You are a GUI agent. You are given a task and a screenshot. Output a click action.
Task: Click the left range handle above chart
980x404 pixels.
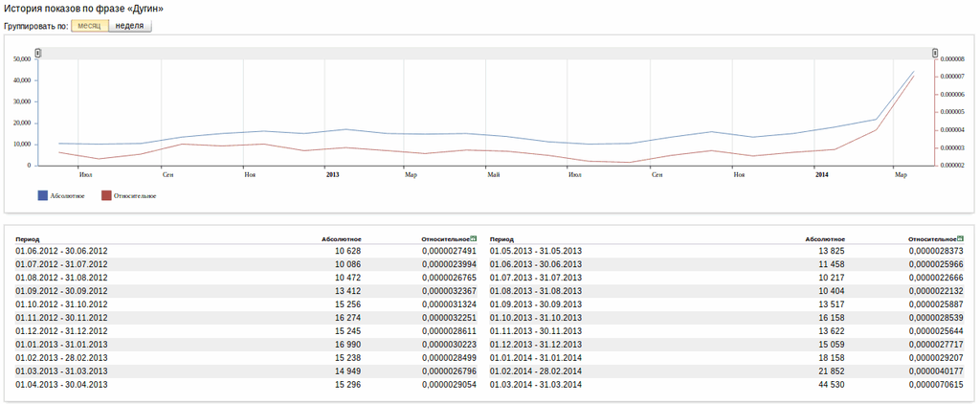[x=38, y=53]
